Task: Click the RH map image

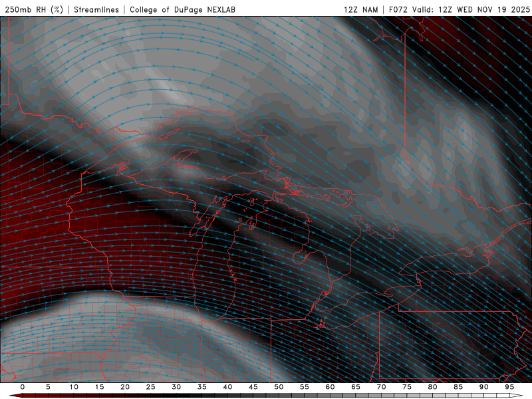Action: coord(266,199)
